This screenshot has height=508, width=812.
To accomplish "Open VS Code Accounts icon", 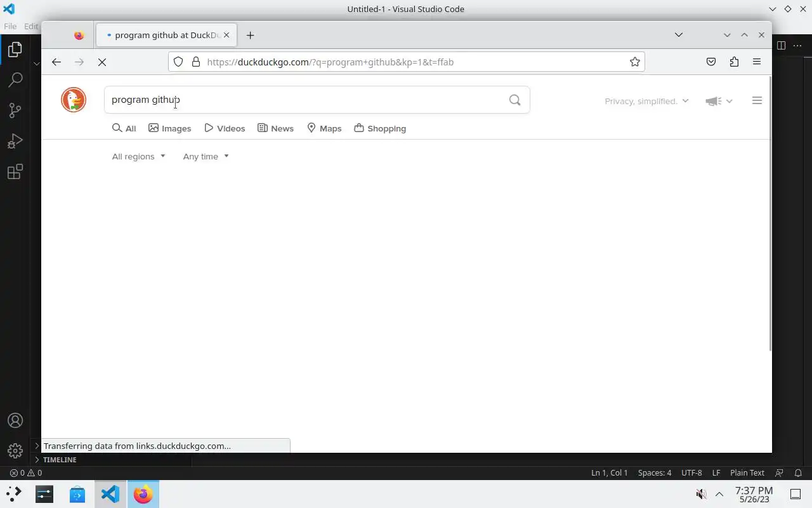I will (15, 420).
